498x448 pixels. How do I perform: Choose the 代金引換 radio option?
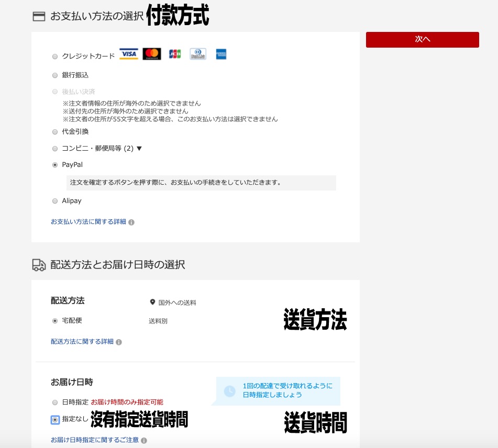[55, 132]
